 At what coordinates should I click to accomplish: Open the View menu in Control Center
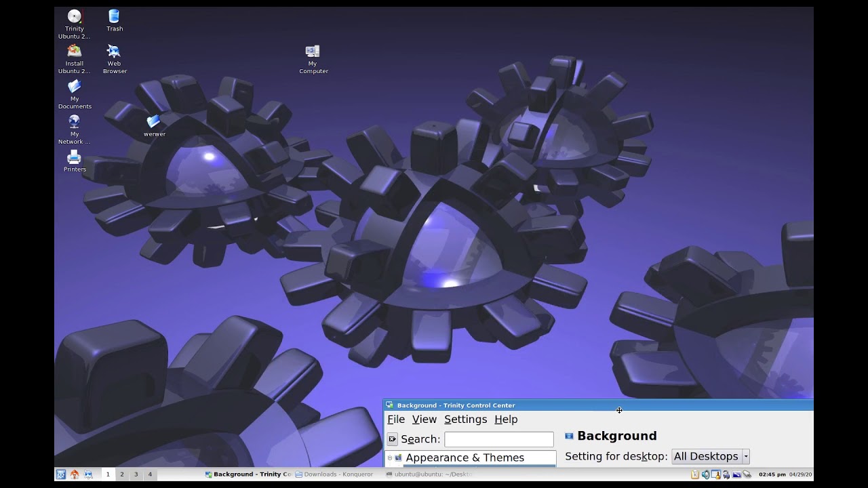coord(425,420)
